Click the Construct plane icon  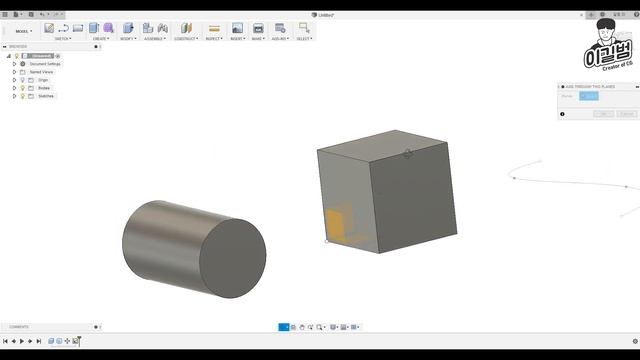pos(186,28)
